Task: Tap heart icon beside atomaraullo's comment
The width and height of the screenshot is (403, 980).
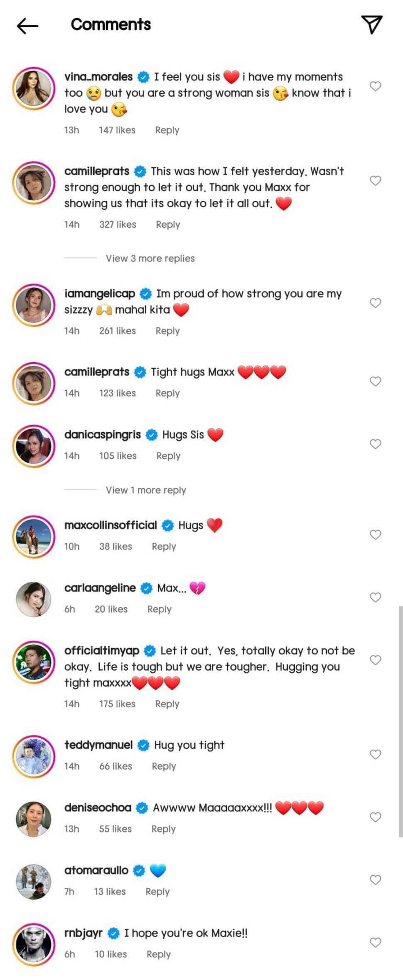Action: [x=375, y=880]
